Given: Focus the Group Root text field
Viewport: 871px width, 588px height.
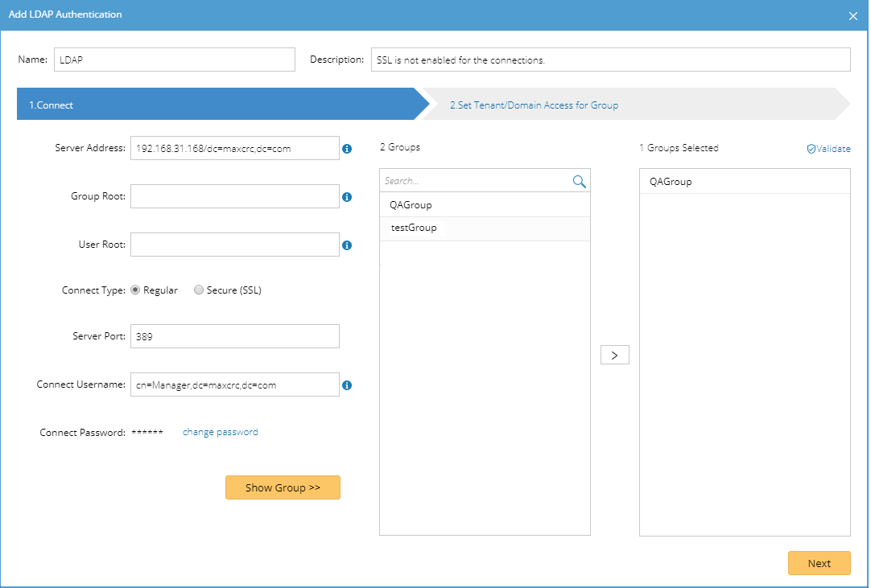Looking at the screenshot, I should 234,196.
